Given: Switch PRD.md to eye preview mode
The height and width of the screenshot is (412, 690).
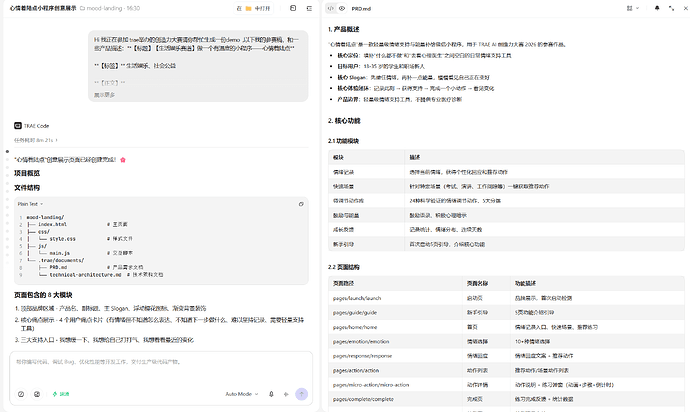Looking at the screenshot, I should (x=342, y=8).
